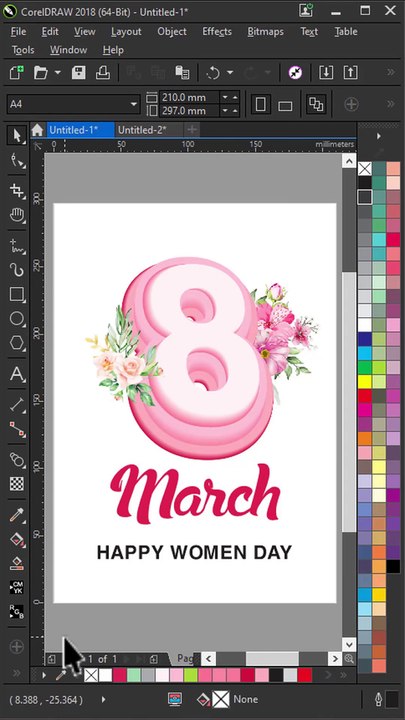Expand the Undo history arrow
The width and height of the screenshot is (405, 720).
230,73
